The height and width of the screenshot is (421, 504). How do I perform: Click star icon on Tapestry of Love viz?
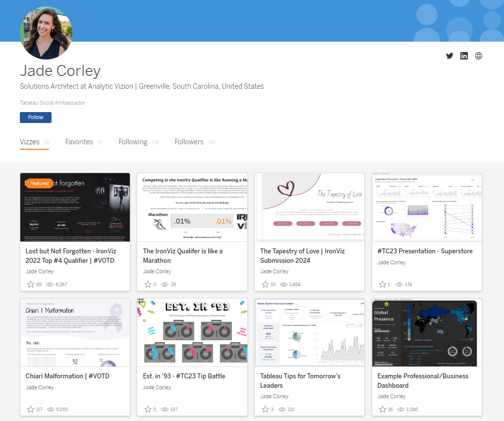[x=265, y=285]
